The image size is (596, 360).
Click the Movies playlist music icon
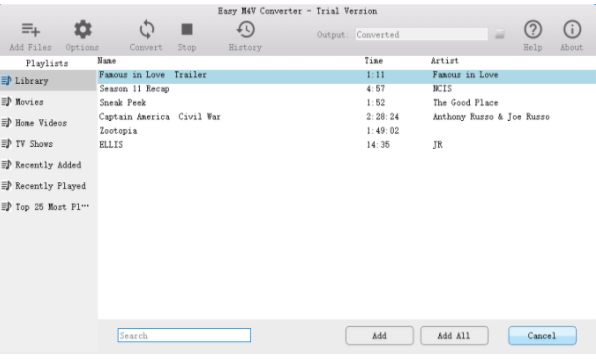click(x=6, y=101)
